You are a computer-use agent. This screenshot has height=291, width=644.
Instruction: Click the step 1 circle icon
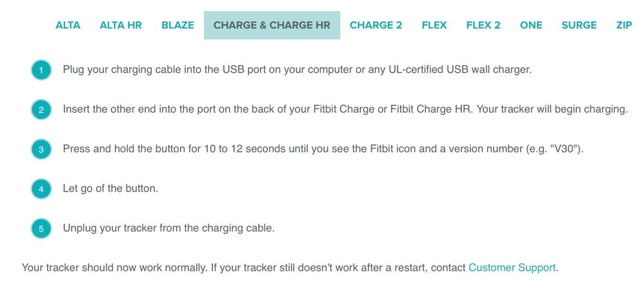[41, 70]
